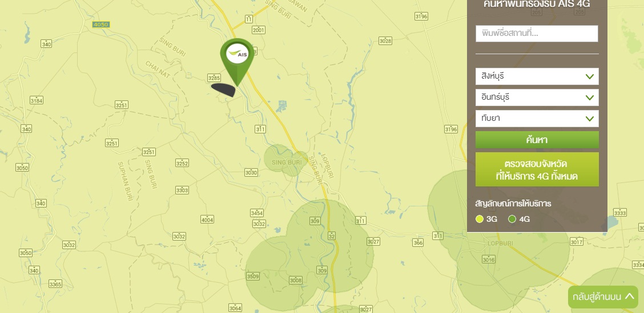Click the route 3285 road marker

tap(214, 78)
